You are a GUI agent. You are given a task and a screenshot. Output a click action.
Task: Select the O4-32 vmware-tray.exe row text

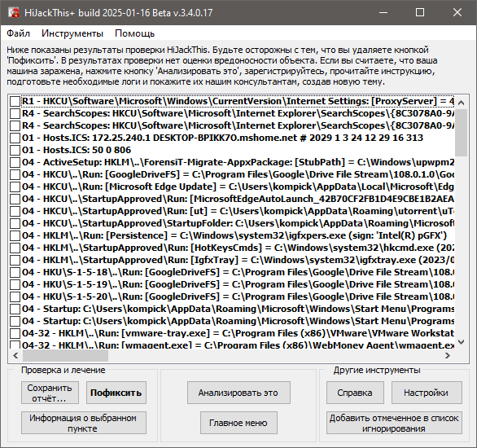(x=238, y=333)
